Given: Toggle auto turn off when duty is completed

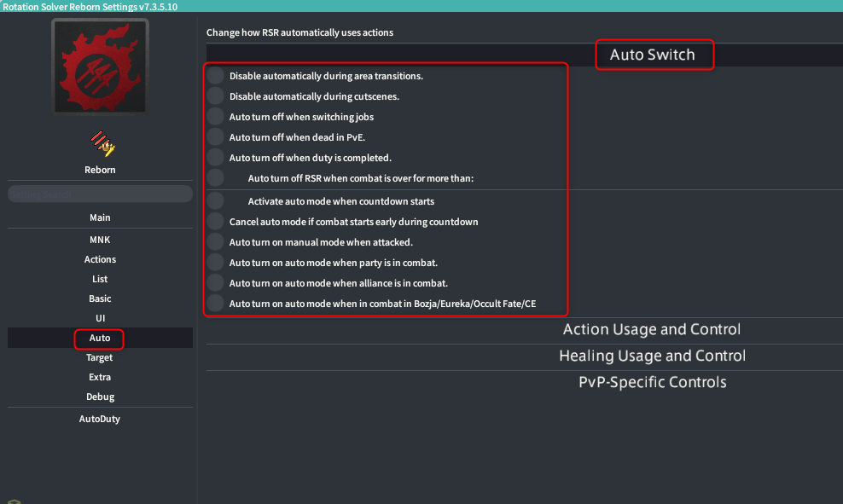Looking at the screenshot, I should [215, 158].
